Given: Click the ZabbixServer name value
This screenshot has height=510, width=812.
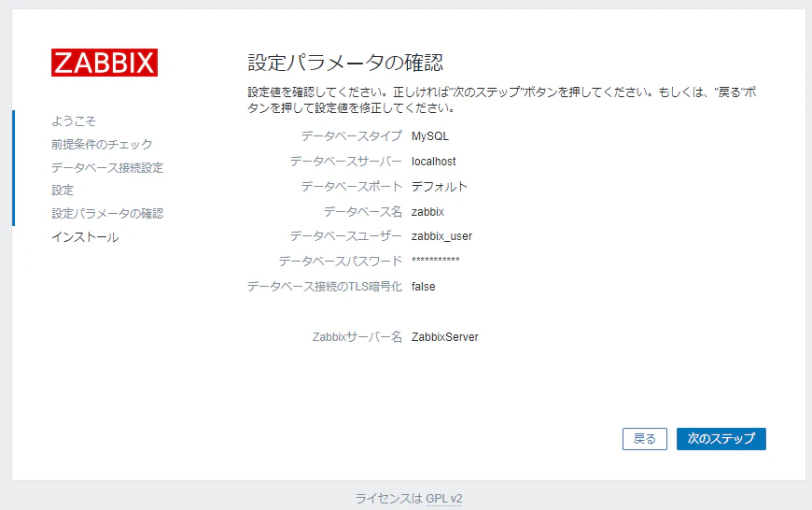Looking at the screenshot, I should tap(445, 337).
